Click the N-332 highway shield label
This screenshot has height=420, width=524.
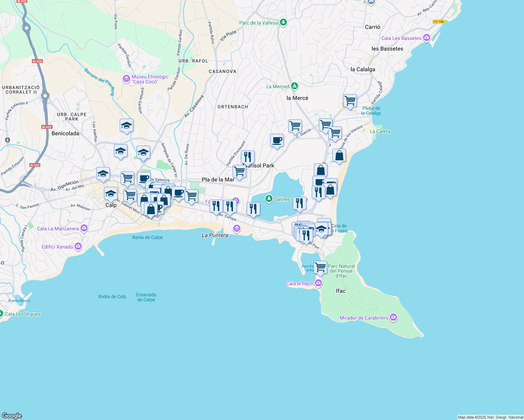point(37,61)
